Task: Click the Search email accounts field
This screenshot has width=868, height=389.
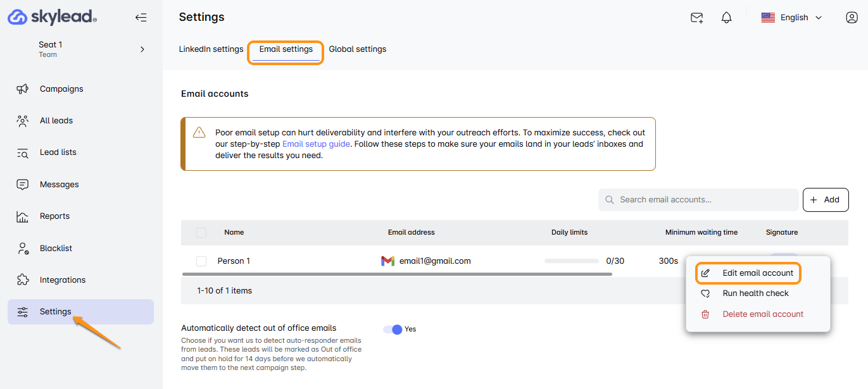Action: (703, 200)
